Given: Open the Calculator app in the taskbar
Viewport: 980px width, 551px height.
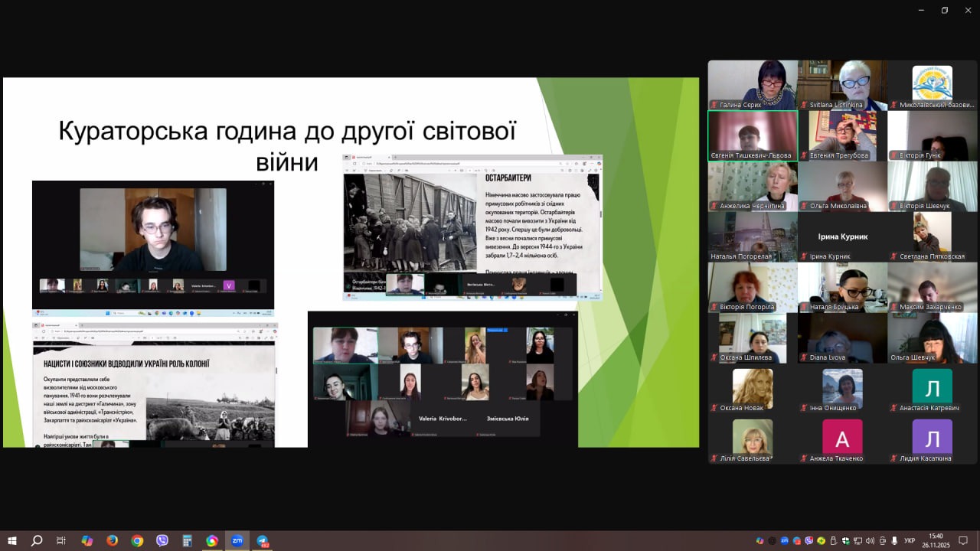Looking at the screenshot, I should (x=187, y=540).
